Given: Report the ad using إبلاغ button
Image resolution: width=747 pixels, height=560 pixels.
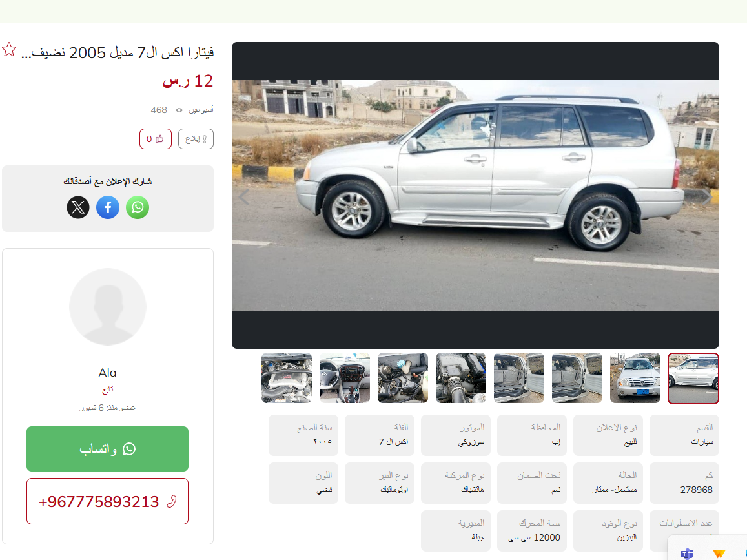Looking at the screenshot, I should [196, 139].
